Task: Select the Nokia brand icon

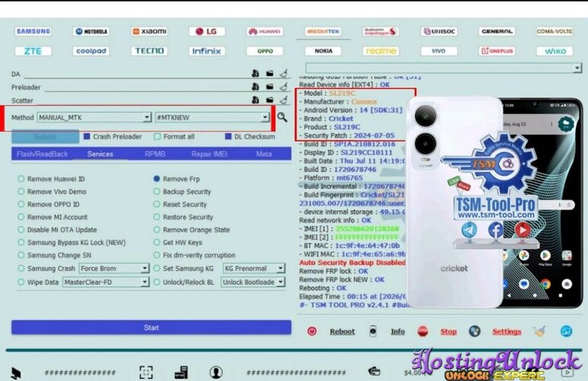Action: 323,50
